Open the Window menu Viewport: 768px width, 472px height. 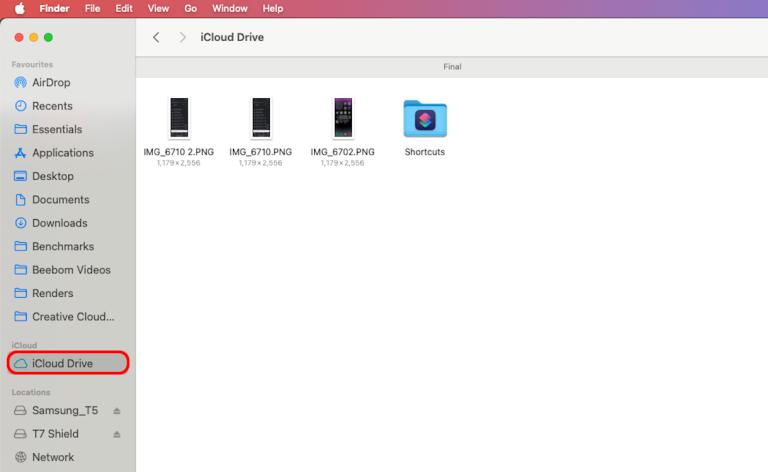pos(230,8)
